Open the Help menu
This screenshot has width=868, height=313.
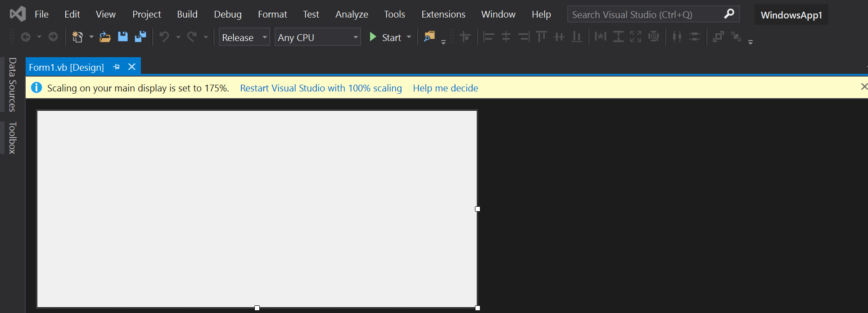tap(541, 14)
